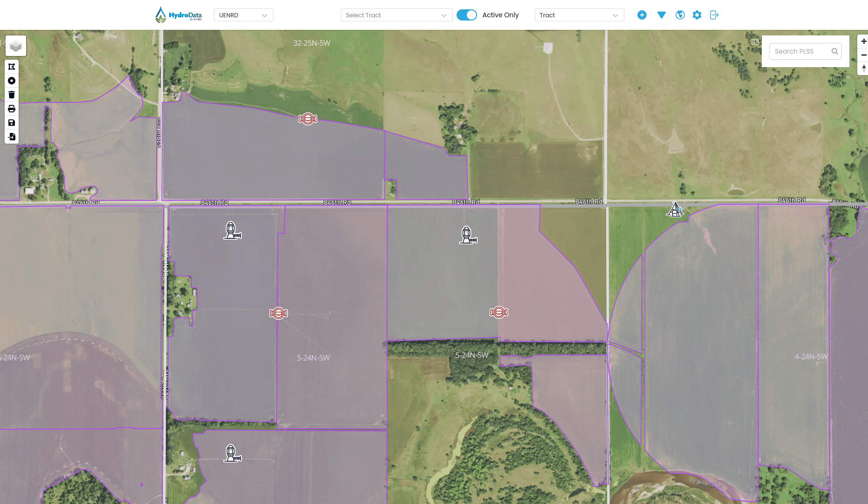Zoom in on the map
Viewport: 868px width, 504px height.
click(x=863, y=41)
